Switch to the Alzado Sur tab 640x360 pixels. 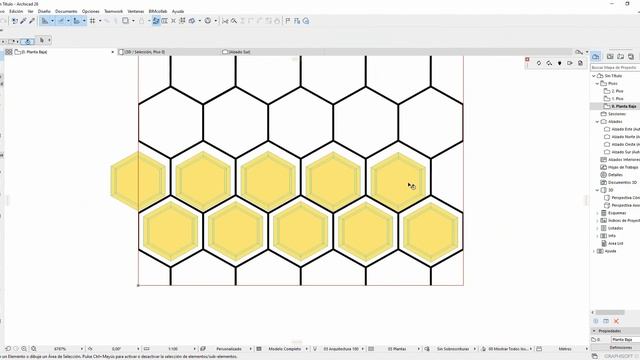[x=237, y=52]
